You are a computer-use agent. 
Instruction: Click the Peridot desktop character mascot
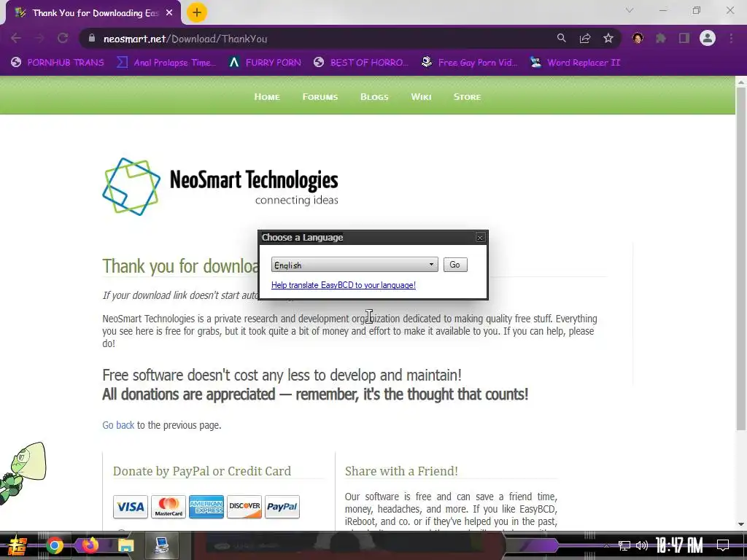pyautogui.click(x=23, y=472)
